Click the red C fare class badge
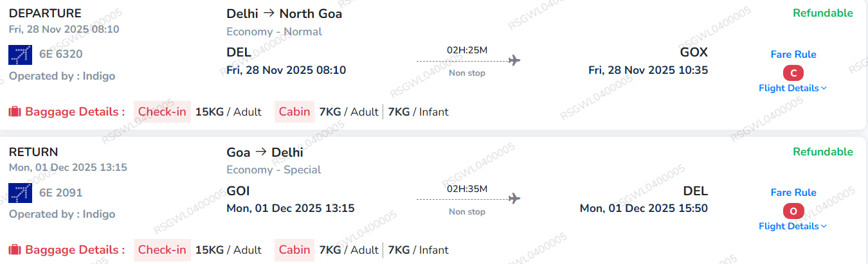 coord(793,73)
